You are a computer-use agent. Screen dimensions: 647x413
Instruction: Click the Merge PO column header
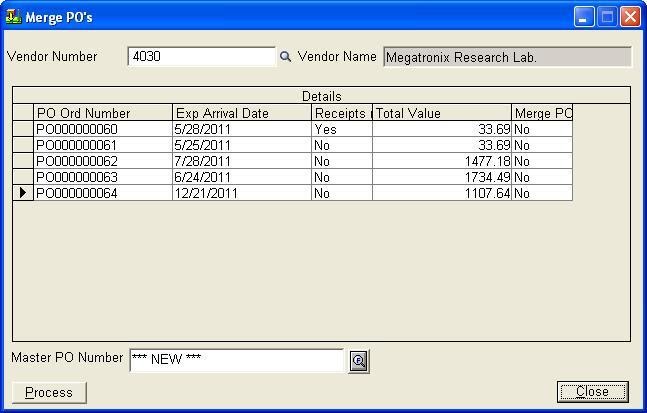tap(542, 113)
